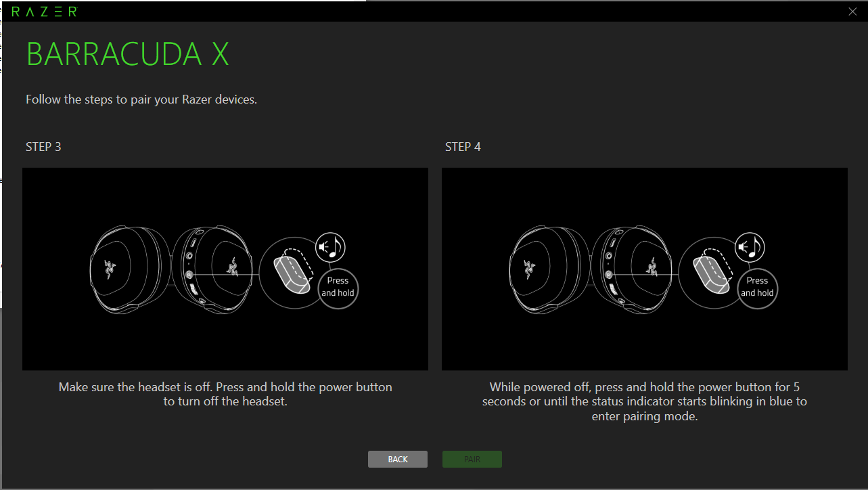Click the left earcup Razer snake logo in Step 3
The width and height of the screenshot is (868, 490).
click(111, 269)
